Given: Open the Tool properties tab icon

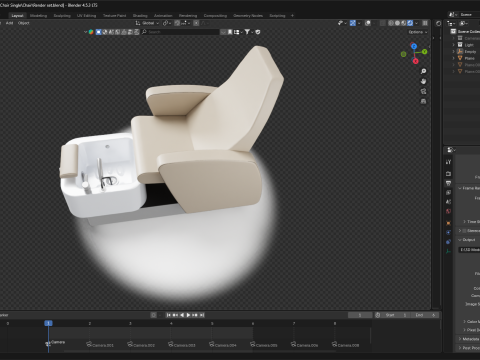Looking at the screenshot, I should click(x=448, y=162).
